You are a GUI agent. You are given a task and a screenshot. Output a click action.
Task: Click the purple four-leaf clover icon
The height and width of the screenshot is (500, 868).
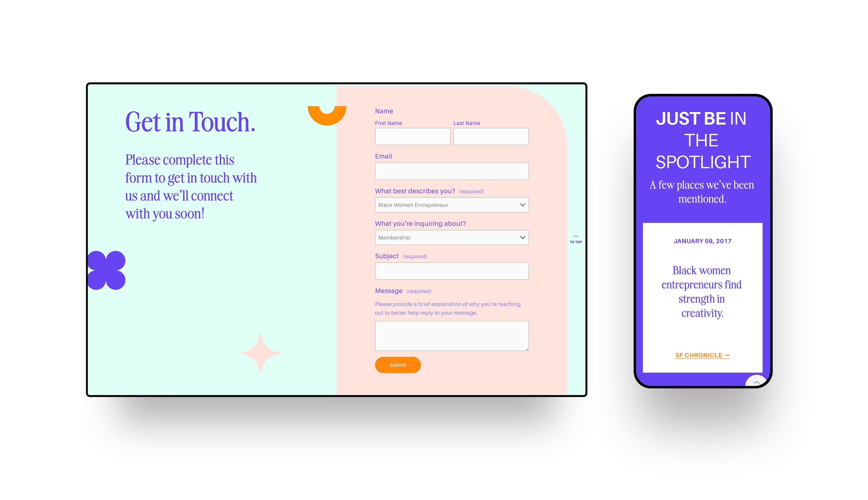click(x=107, y=271)
